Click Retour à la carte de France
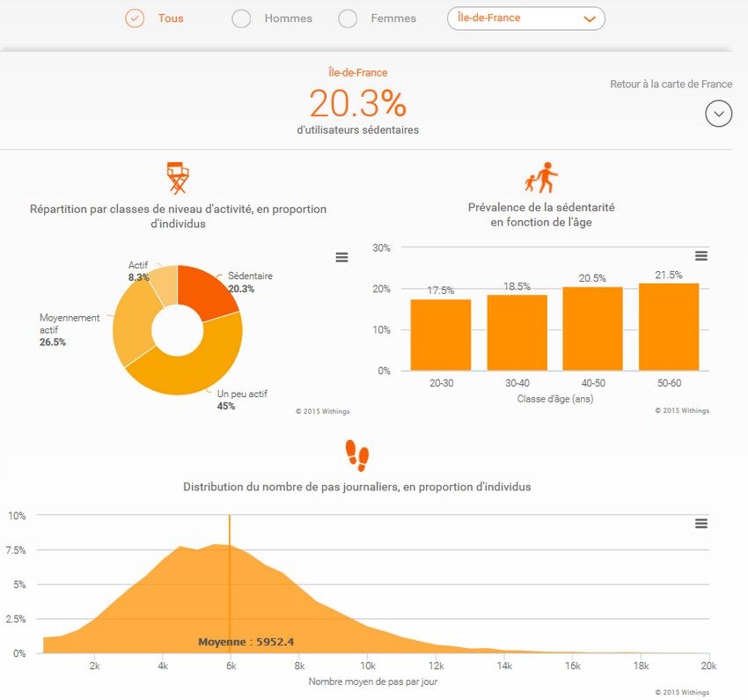This screenshot has height=700, width=748. pyautogui.click(x=671, y=85)
